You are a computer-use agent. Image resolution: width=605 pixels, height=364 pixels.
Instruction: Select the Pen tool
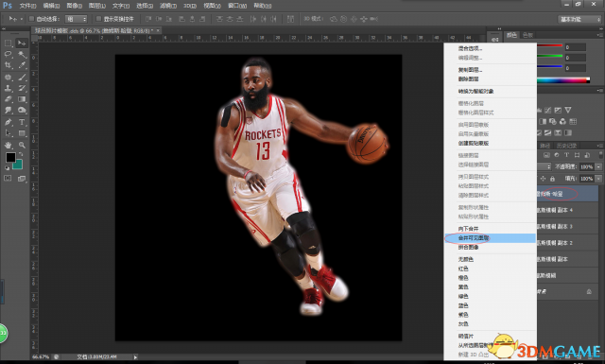pyautogui.click(x=9, y=122)
